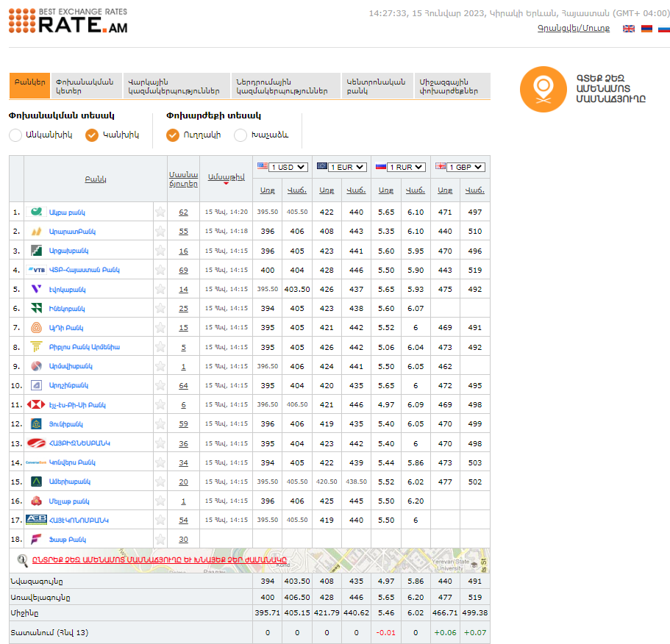The height and width of the screenshot is (644, 670).
Task: Toggle favorite star in row 10
Action: (x=160, y=385)
